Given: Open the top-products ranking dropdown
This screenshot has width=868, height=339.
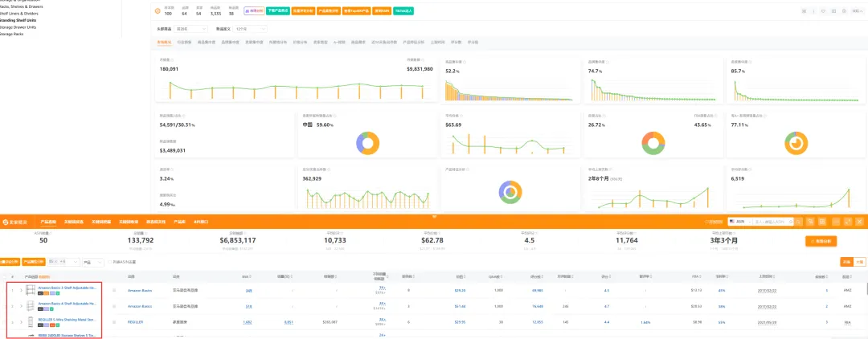Looking at the screenshot, I should [190, 28].
